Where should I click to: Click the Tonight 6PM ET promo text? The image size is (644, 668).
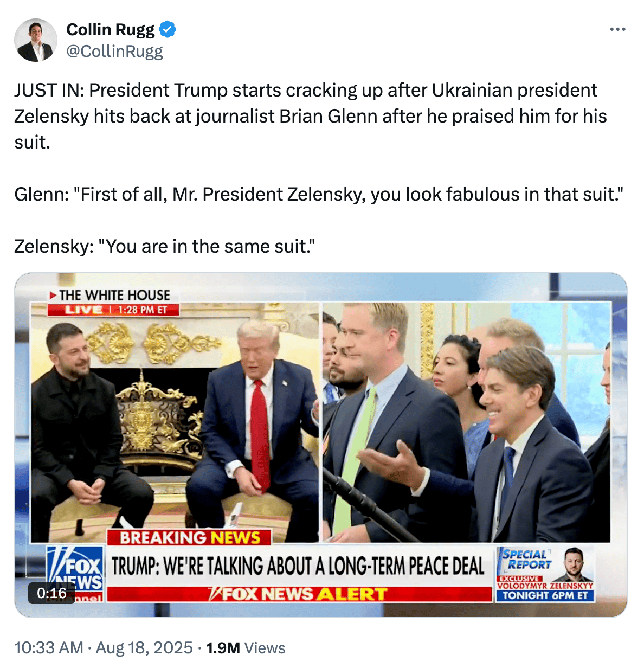(x=545, y=595)
